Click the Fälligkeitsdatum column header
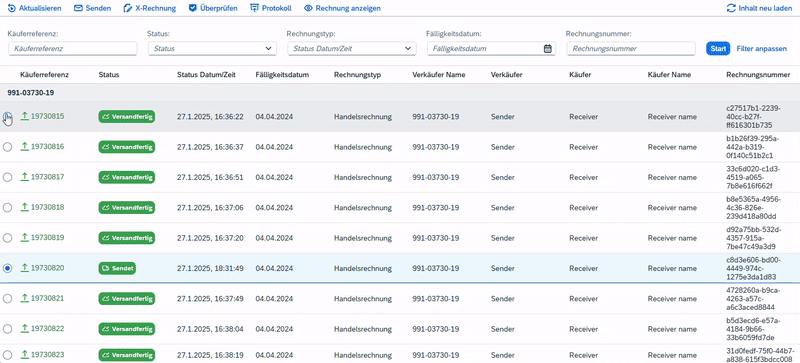The image size is (800, 363). (282, 75)
